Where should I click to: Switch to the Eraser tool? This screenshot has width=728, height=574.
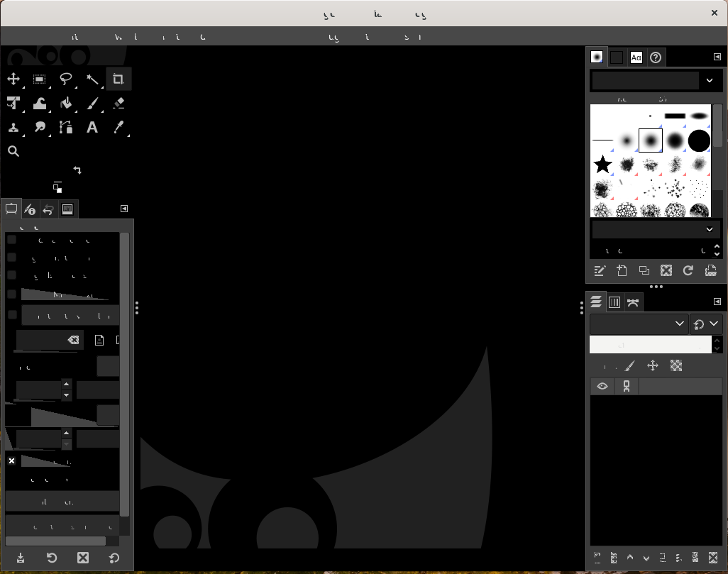click(x=118, y=104)
